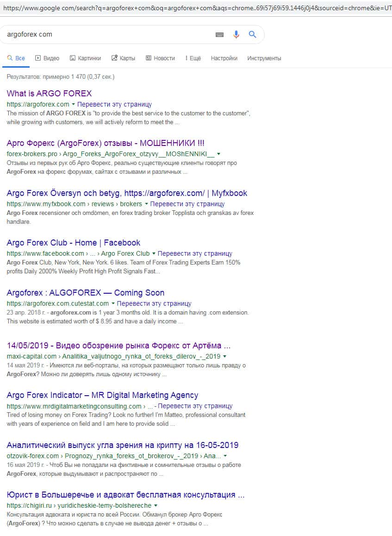Open the Myfxbook Argo Forex Översyn result
This screenshot has height=536, width=392.
(x=127, y=193)
